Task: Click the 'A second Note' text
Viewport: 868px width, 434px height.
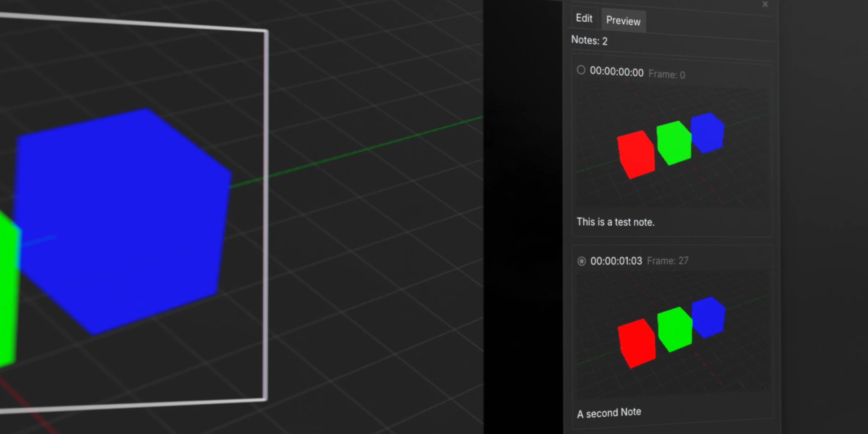Action: tap(609, 413)
